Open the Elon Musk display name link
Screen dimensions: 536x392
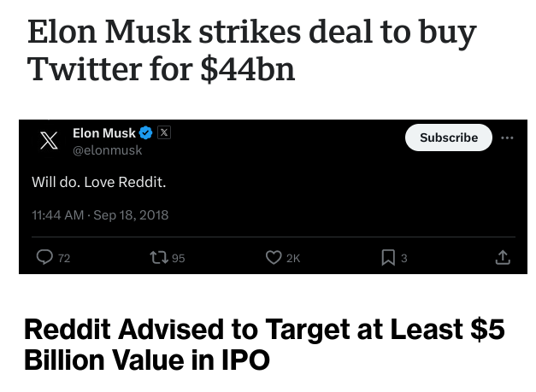coord(103,133)
